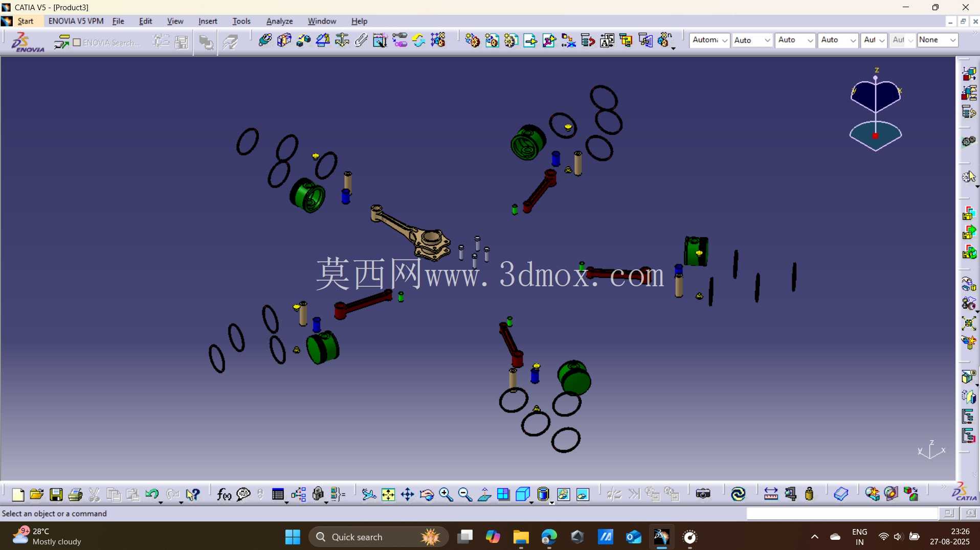Image resolution: width=980 pixels, height=550 pixels.
Task: Open the Design Table grid icon
Action: click(x=278, y=494)
